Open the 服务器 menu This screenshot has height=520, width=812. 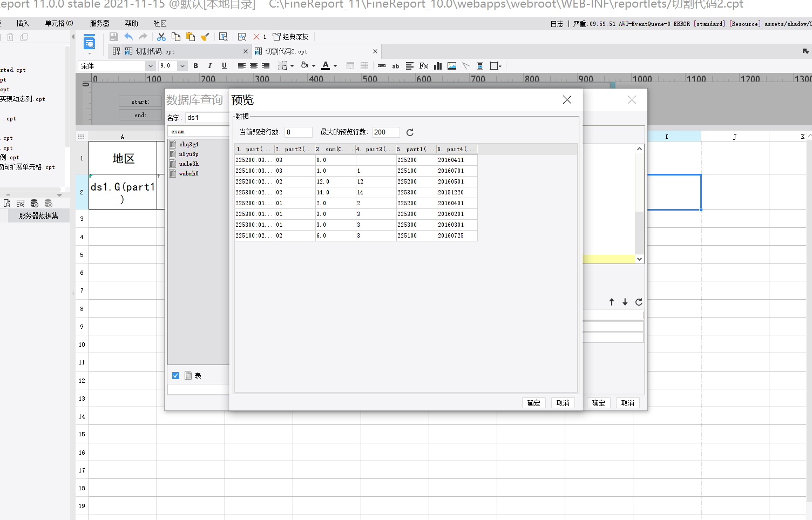click(x=99, y=23)
